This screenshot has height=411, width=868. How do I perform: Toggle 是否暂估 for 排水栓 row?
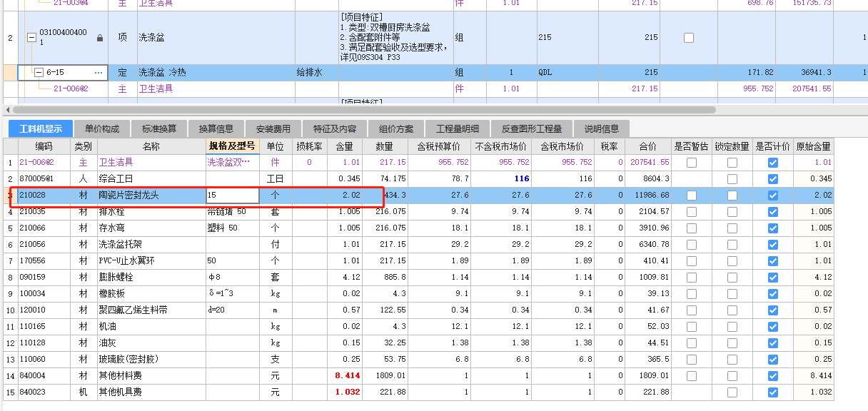(x=691, y=212)
